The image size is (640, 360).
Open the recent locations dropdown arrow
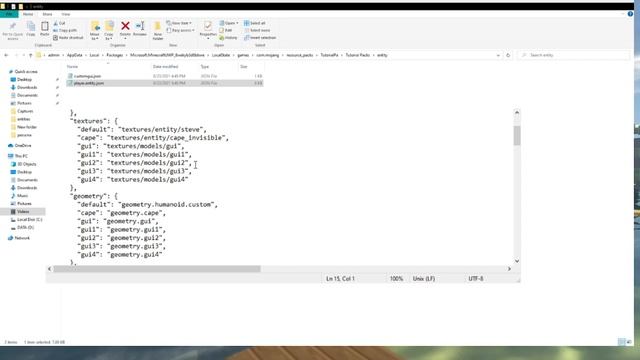24,55
